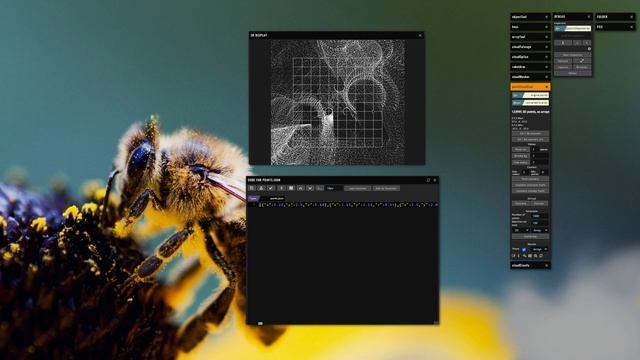Select the purple Code tab

tap(253, 198)
